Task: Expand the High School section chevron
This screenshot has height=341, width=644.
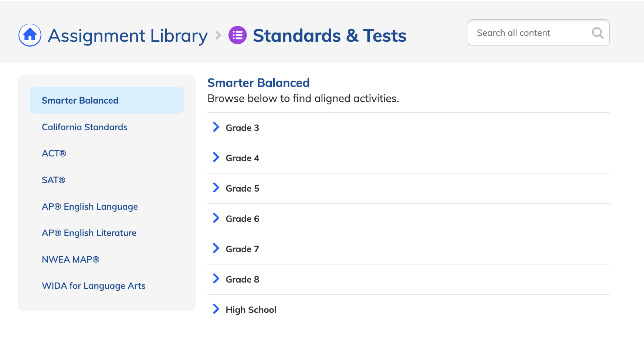Action: point(216,309)
